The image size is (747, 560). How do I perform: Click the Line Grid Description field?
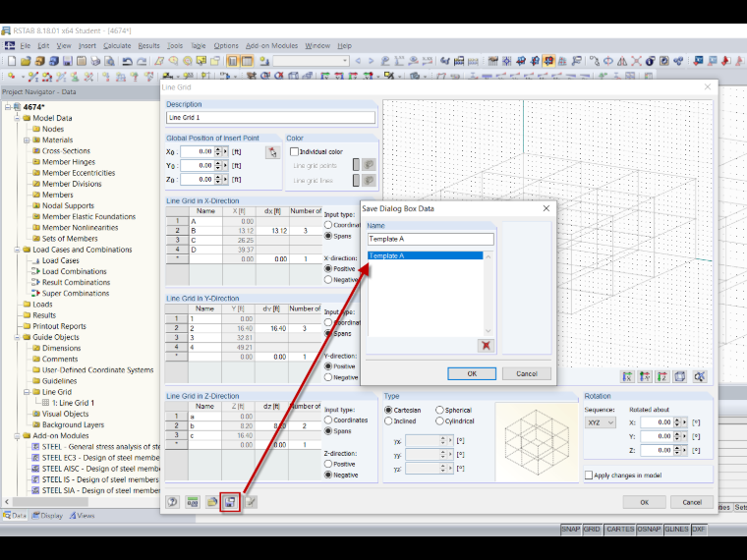tap(270, 117)
